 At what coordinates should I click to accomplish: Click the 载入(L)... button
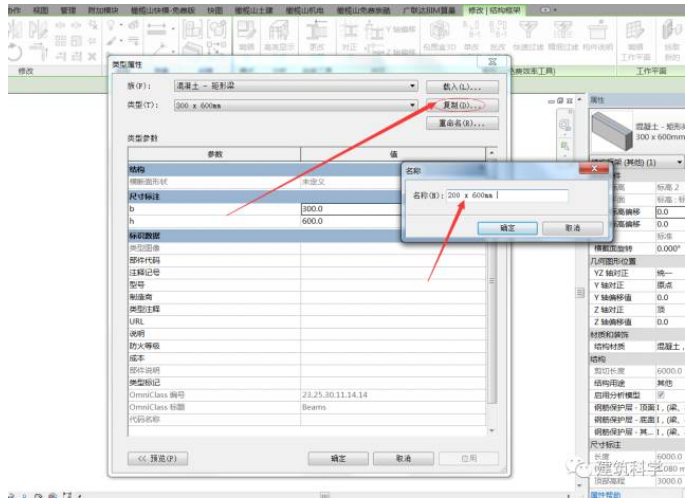point(462,87)
